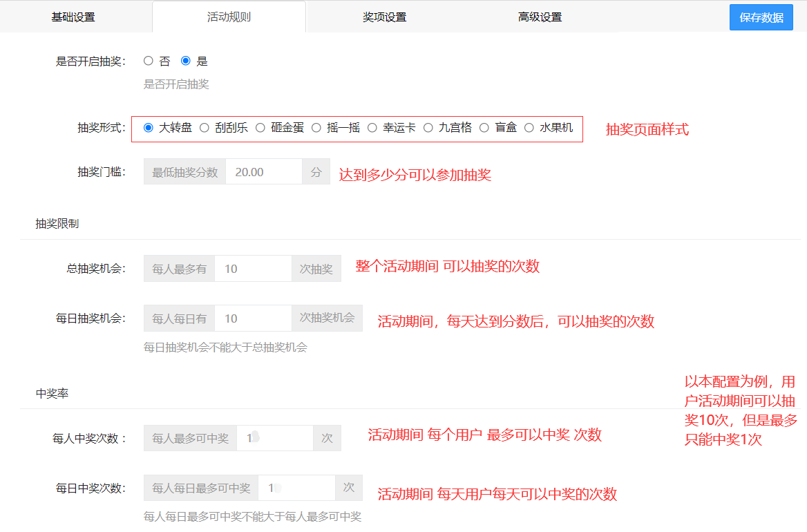Click the 是否开启抽奖 helper text
The image size is (807, 532).
pyautogui.click(x=176, y=84)
